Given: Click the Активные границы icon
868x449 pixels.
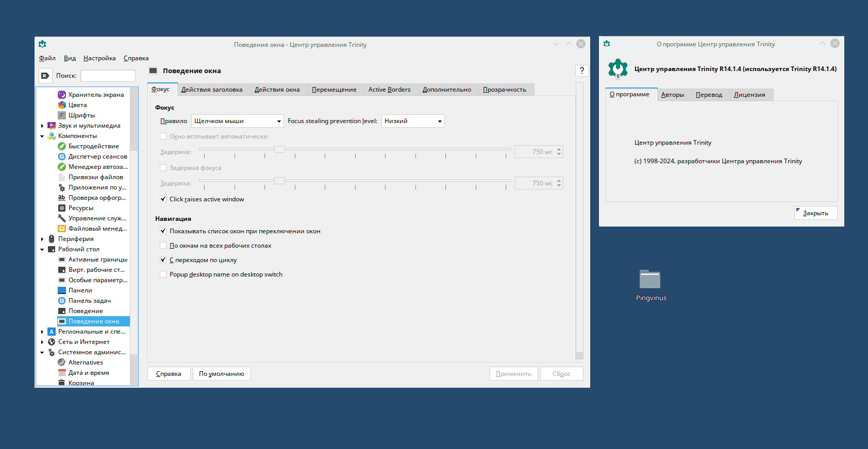Looking at the screenshot, I should point(62,260).
